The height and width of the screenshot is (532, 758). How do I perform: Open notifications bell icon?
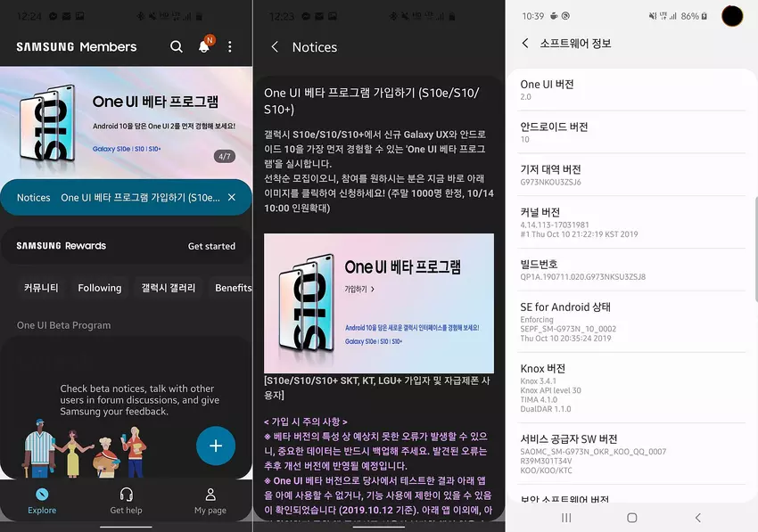pyautogui.click(x=204, y=46)
